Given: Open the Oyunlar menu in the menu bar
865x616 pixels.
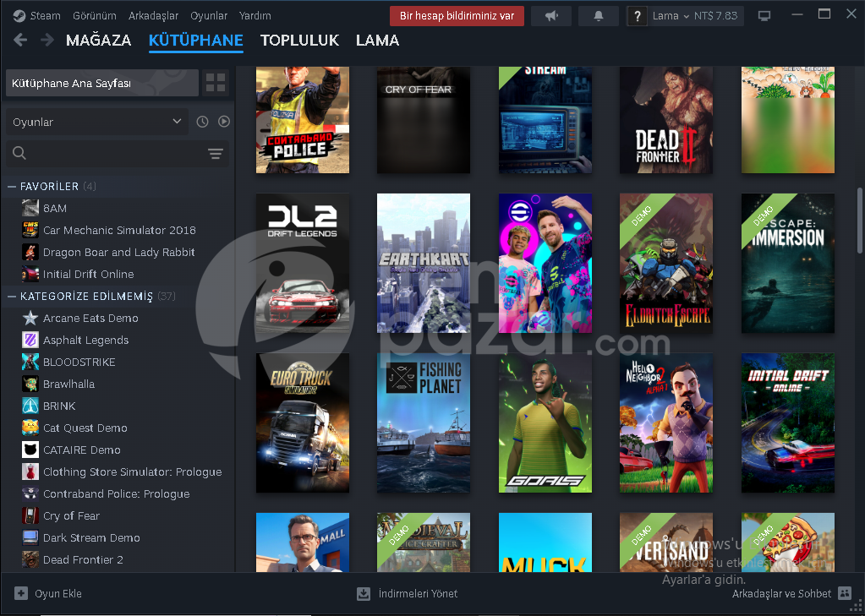Looking at the screenshot, I should [209, 16].
